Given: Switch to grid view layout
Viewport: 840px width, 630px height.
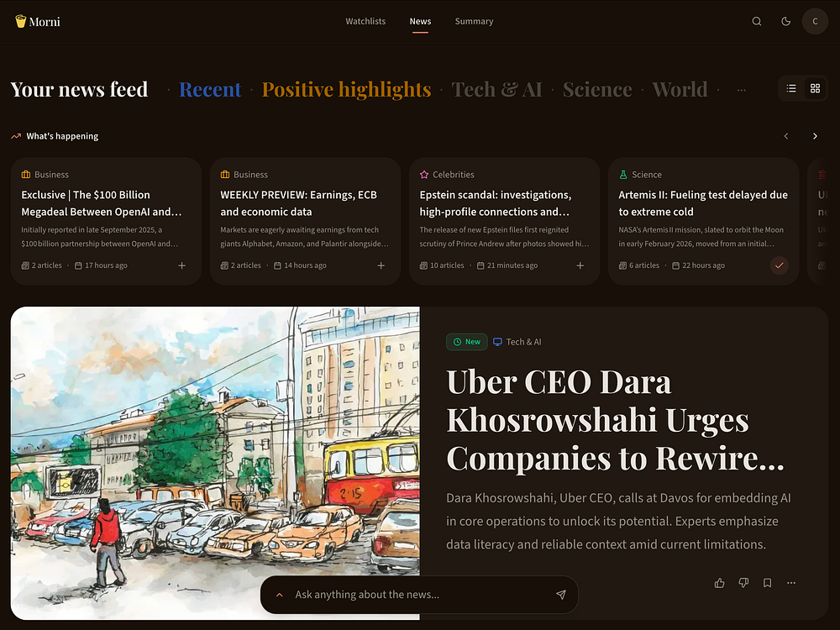Looking at the screenshot, I should pos(815,88).
